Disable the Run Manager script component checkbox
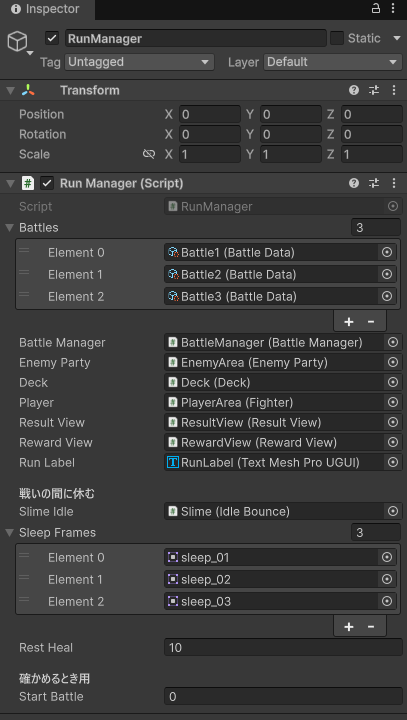Image resolution: width=407 pixels, height=720 pixels. [x=47, y=184]
